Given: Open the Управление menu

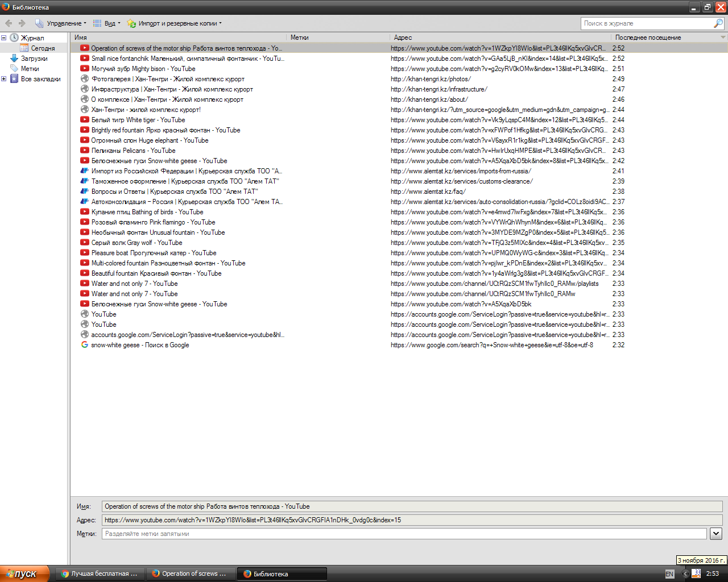Looking at the screenshot, I should pyautogui.click(x=60, y=23).
